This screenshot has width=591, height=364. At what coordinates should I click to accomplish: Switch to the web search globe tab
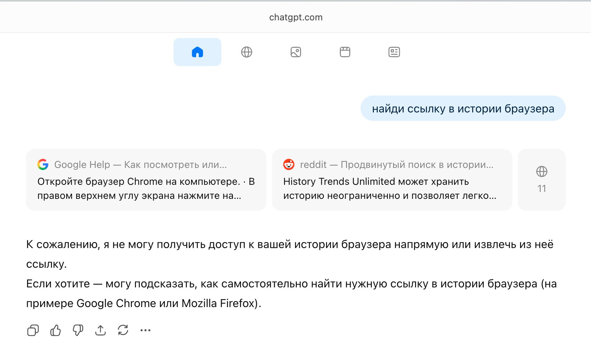point(246,52)
